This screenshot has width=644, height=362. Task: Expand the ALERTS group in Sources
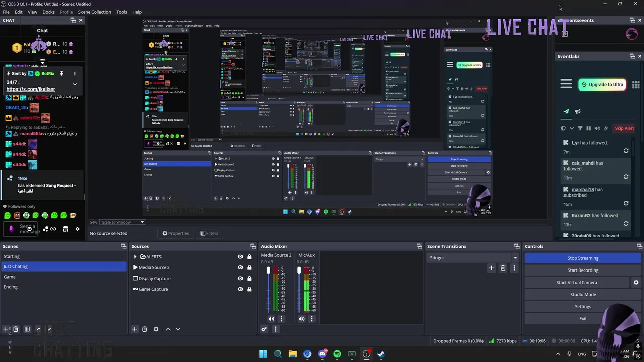tap(135, 257)
